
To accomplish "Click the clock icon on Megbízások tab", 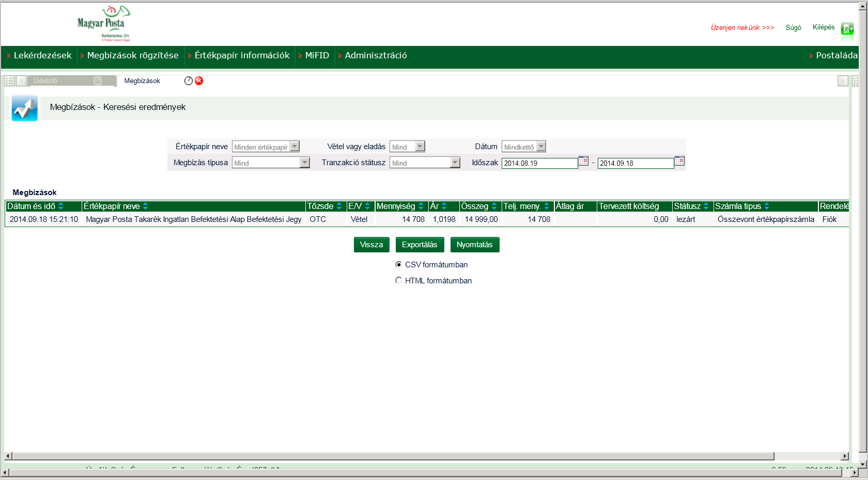I will point(189,81).
